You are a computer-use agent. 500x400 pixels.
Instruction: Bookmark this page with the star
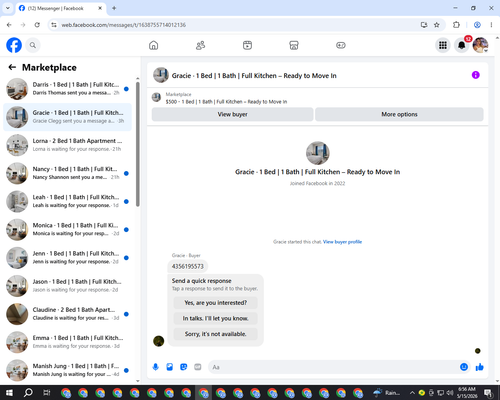point(437,25)
